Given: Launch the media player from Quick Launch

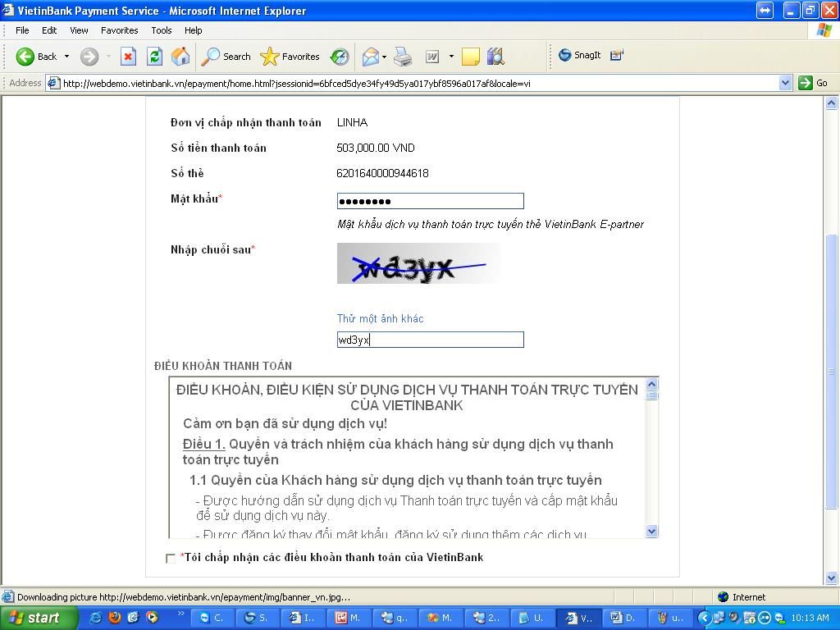Looking at the screenshot, I should 152,618.
